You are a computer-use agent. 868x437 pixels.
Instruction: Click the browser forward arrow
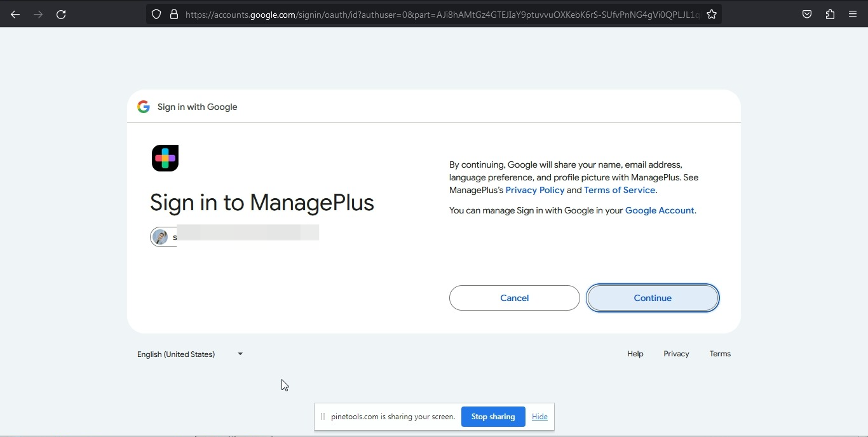[x=38, y=15]
